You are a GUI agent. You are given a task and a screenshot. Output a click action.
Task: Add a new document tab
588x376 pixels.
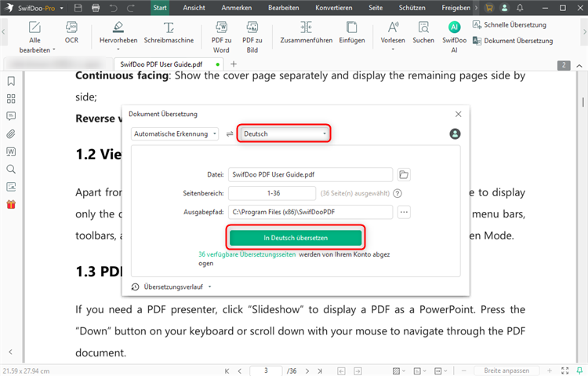pyautogui.click(x=234, y=64)
